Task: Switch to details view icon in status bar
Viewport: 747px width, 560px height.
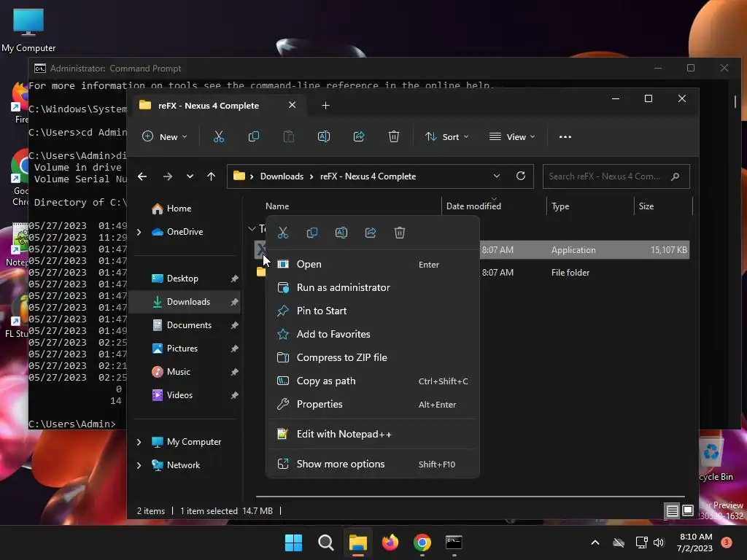Action: (672, 511)
